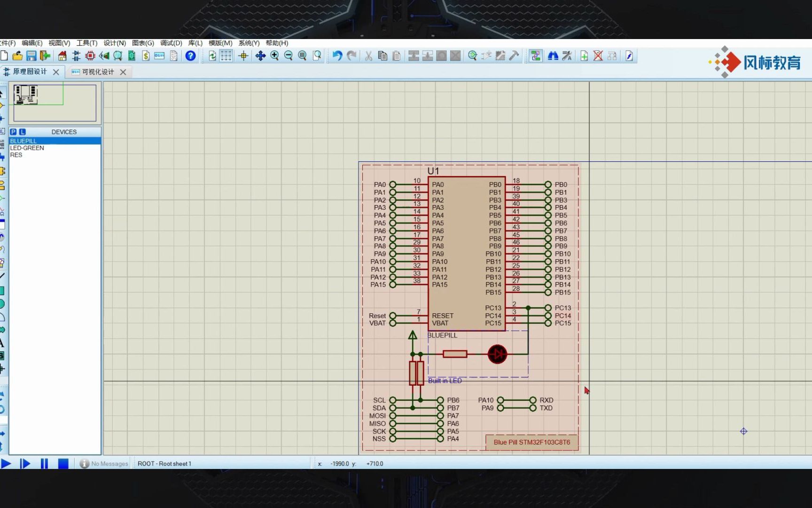The height and width of the screenshot is (508, 812).
Task: Open the 库(L) menu
Action: click(195, 43)
